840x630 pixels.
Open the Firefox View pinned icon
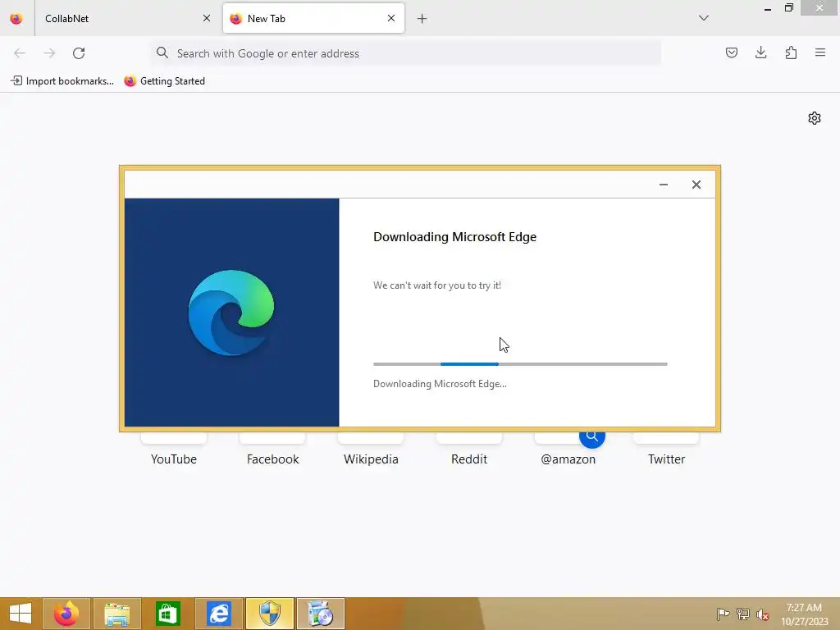coord(16,18)
